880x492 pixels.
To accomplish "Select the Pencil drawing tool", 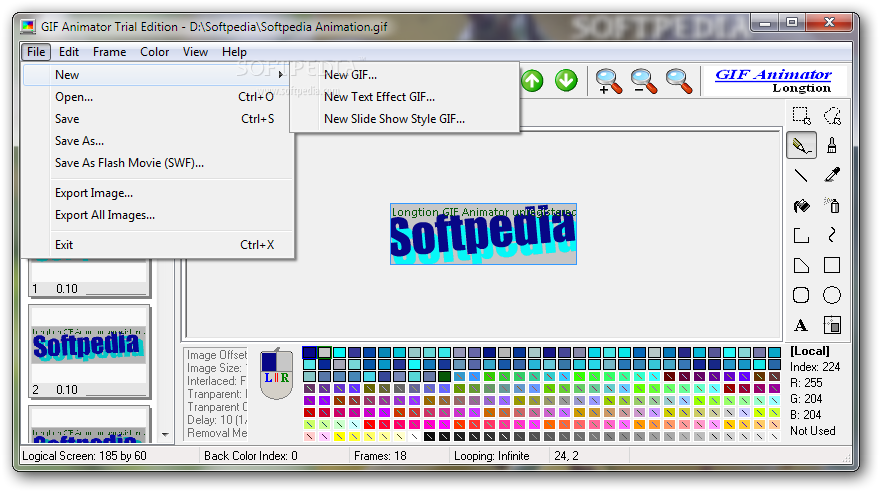I will point(801,146).
